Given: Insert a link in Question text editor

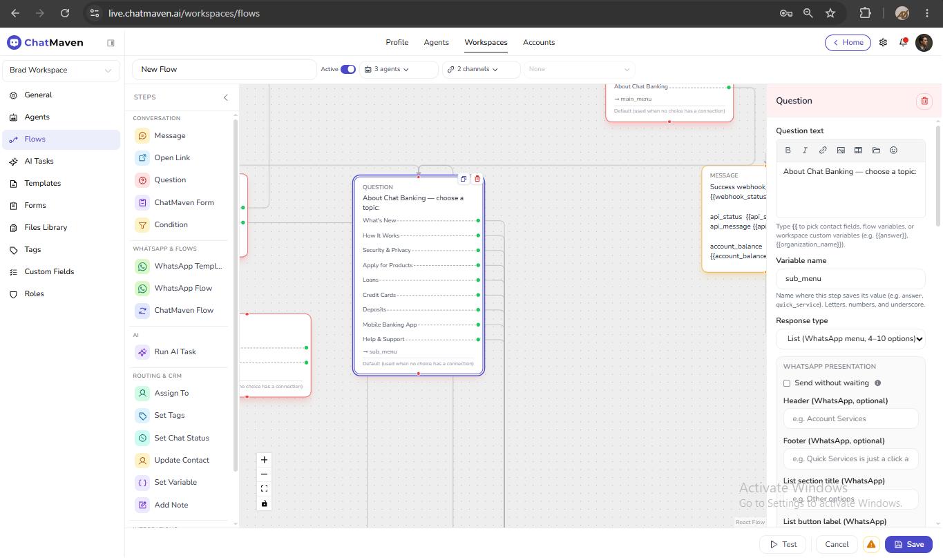Looking at the screenshot, I should [823, 151].
